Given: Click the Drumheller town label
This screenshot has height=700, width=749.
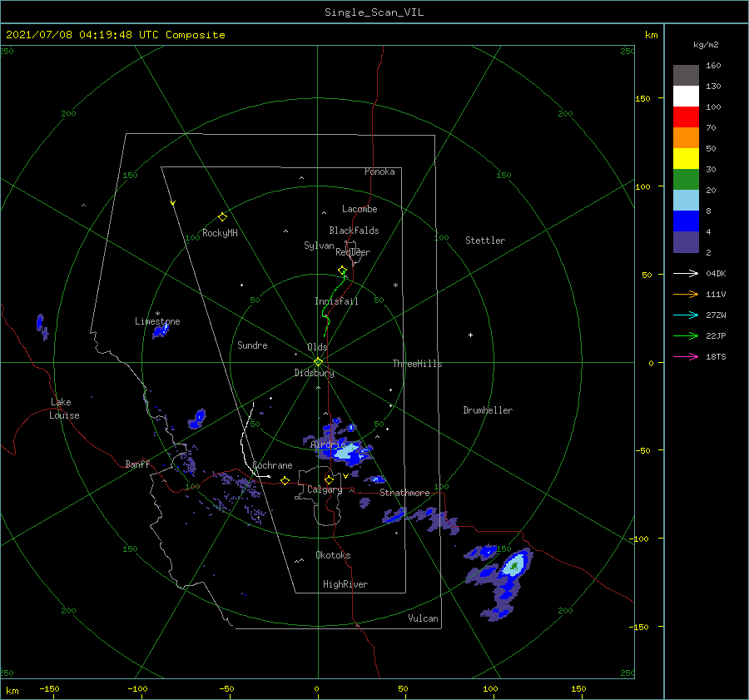Looking at the screenshot, I should tap(488, 410).
